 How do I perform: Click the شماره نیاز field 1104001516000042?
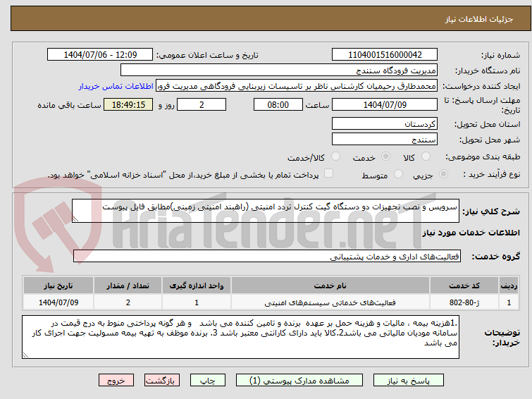point(385,55)
